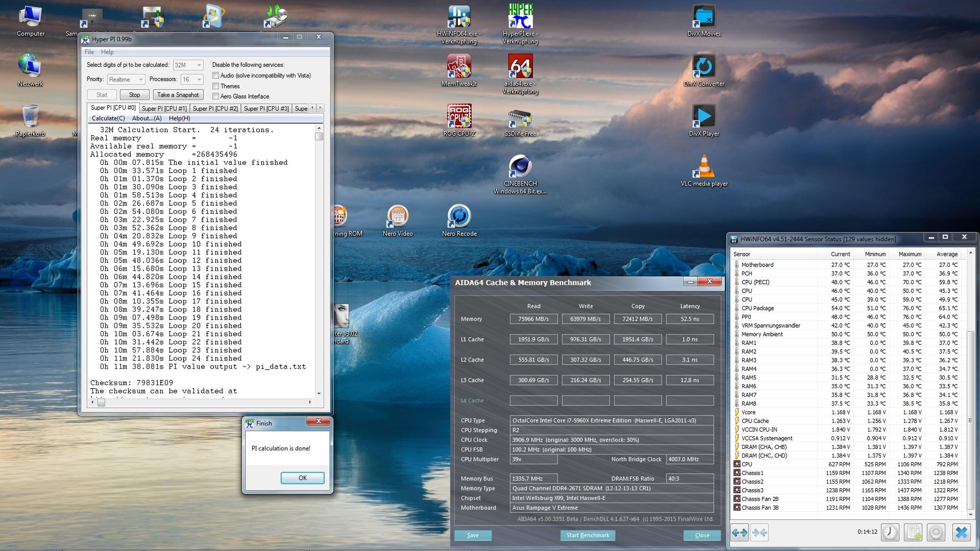The image size is (980, 551).
Task: Launch the aida64.exe desktop shortcut
Action: 520,74
